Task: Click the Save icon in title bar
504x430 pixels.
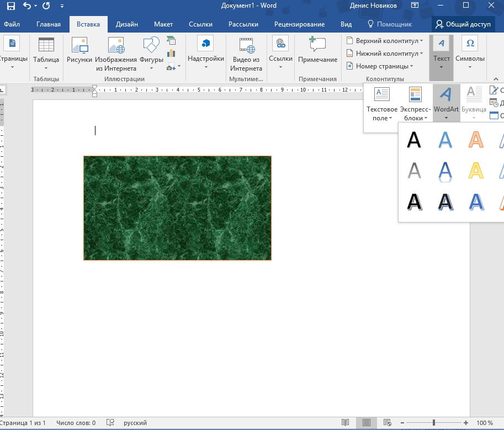Action: (x=10, y=6)
